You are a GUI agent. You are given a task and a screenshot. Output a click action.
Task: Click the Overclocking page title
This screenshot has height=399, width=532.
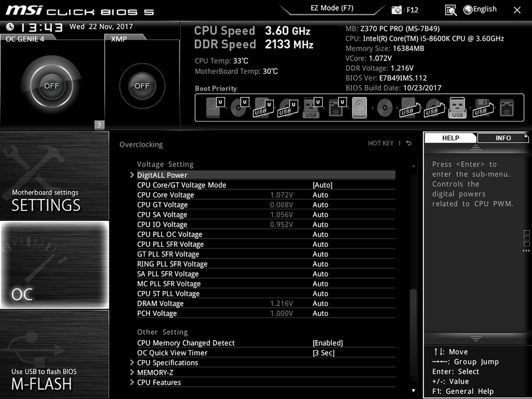tap(141, 145)
